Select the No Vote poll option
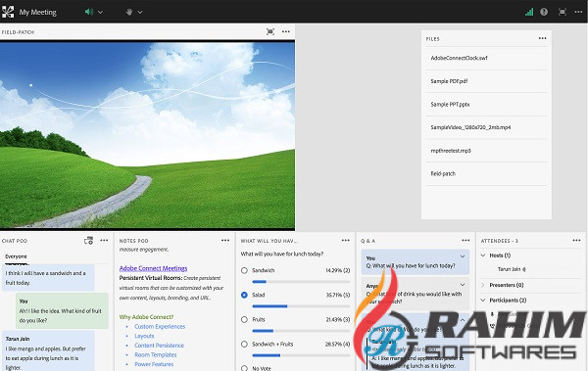The image size is (588, 371). pos(244,368)
